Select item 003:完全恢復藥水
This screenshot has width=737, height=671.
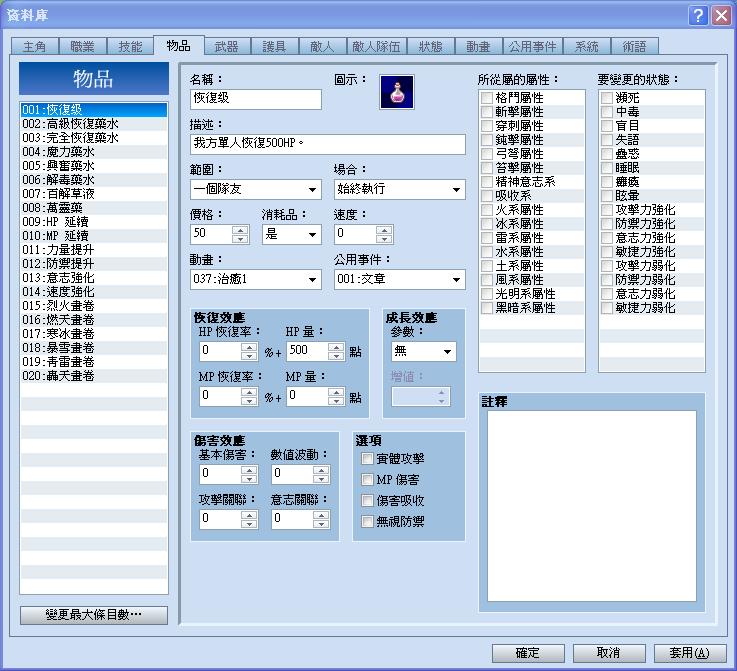94,138
